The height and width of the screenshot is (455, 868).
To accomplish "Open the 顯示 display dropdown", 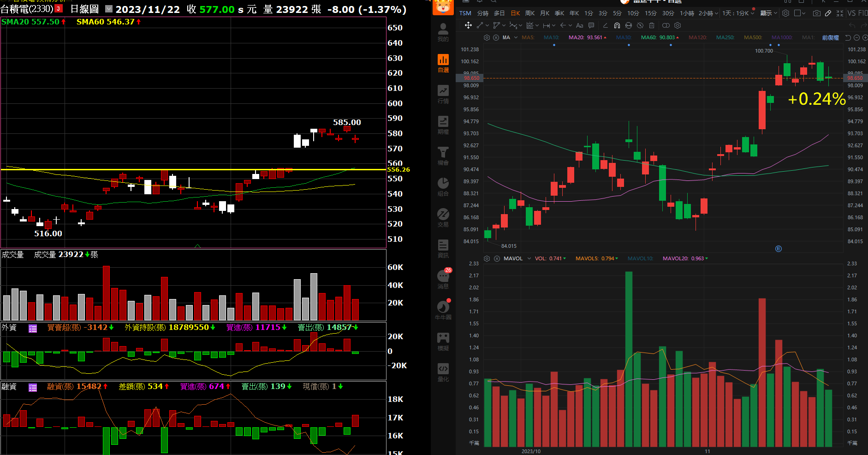I will point(769,13).
